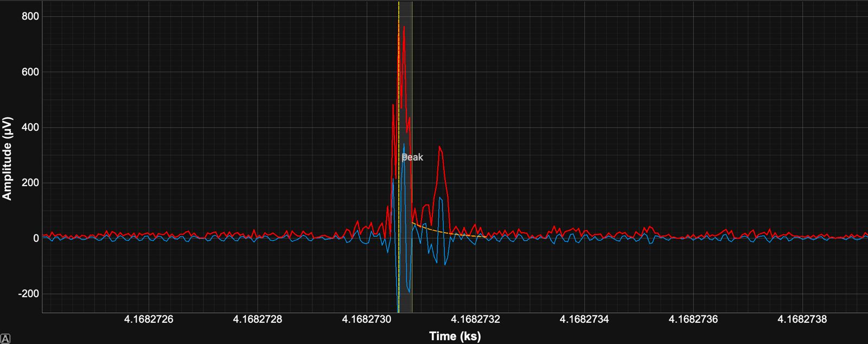Click the 4.1682736 time tick label

(x=693, y=320)
